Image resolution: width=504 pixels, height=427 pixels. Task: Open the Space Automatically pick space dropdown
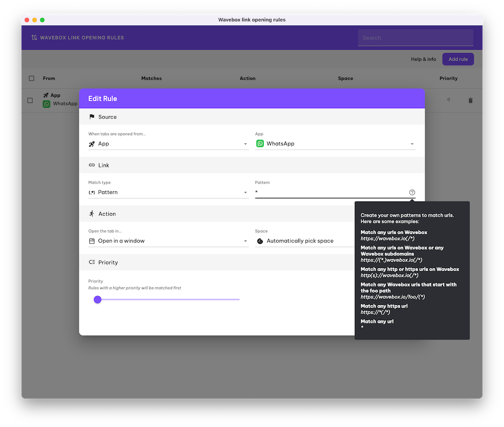click(x=305, y=241)
